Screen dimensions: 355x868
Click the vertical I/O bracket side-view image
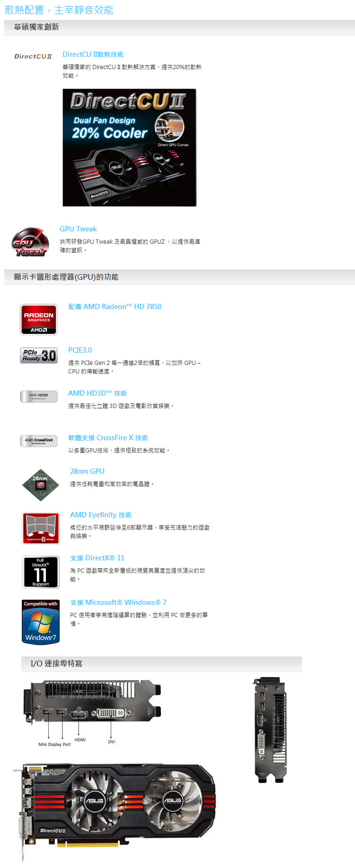pyautogui.click(x=270, y=729)
